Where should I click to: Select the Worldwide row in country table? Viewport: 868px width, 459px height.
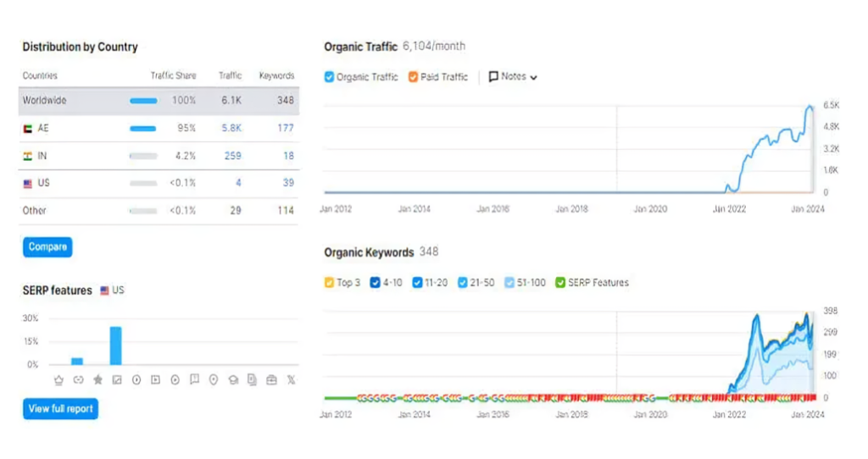tap(158, 101)
